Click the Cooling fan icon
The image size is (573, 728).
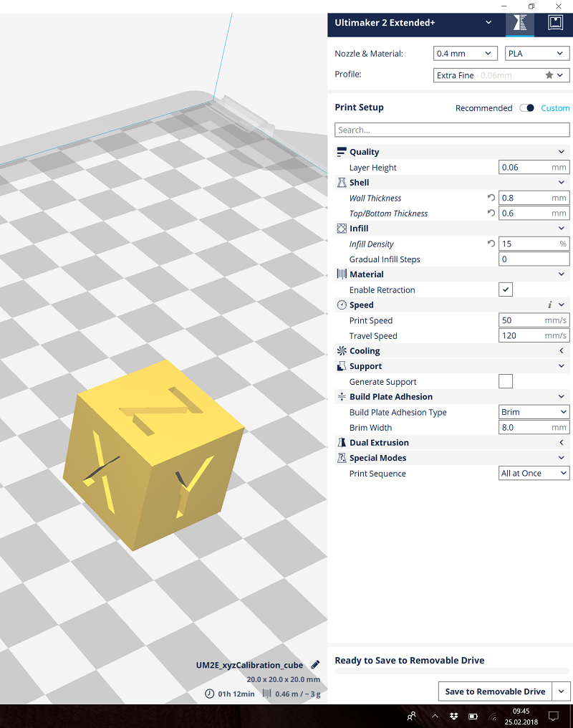tap(342, 350)
